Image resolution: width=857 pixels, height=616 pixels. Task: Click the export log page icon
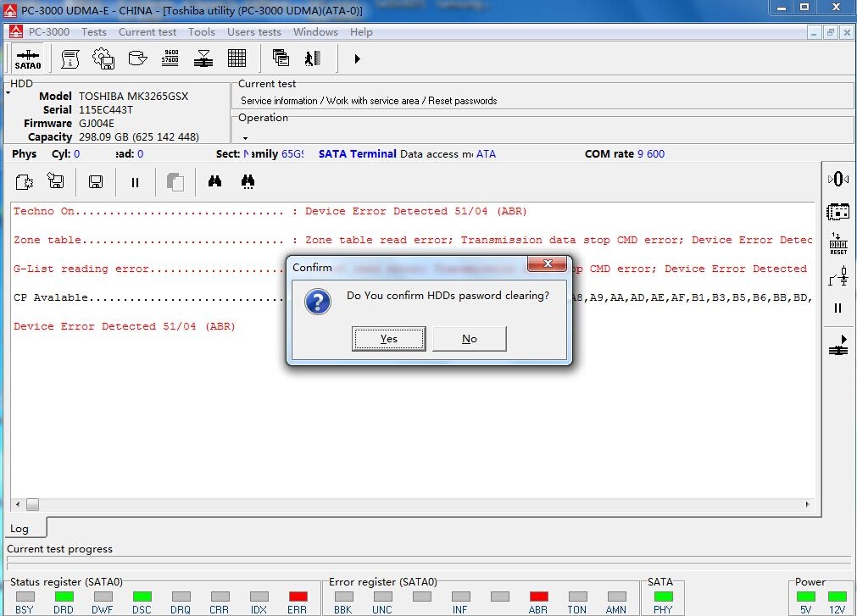click(x=24, y=181)
